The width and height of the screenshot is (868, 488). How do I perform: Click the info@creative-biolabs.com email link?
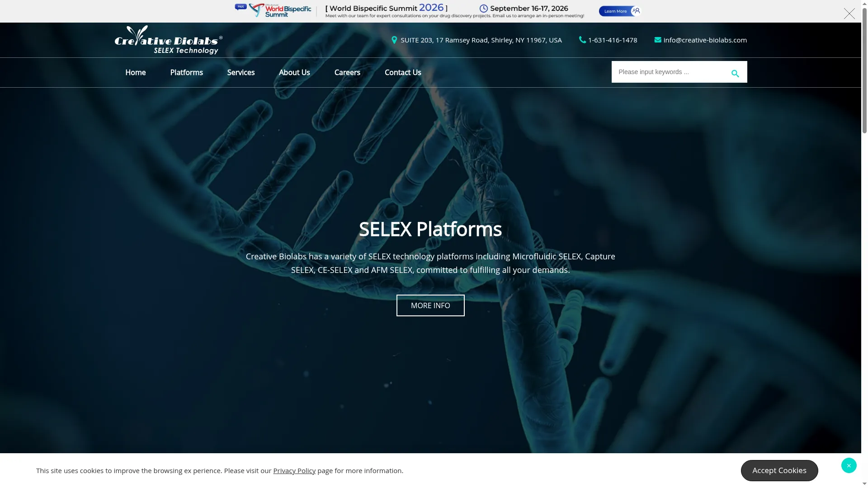tap(705, 40)
